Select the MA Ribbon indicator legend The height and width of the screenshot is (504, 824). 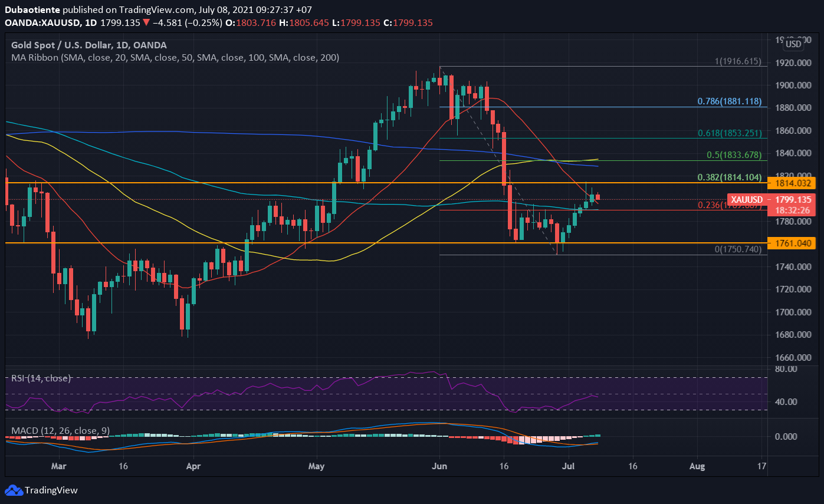175,58
